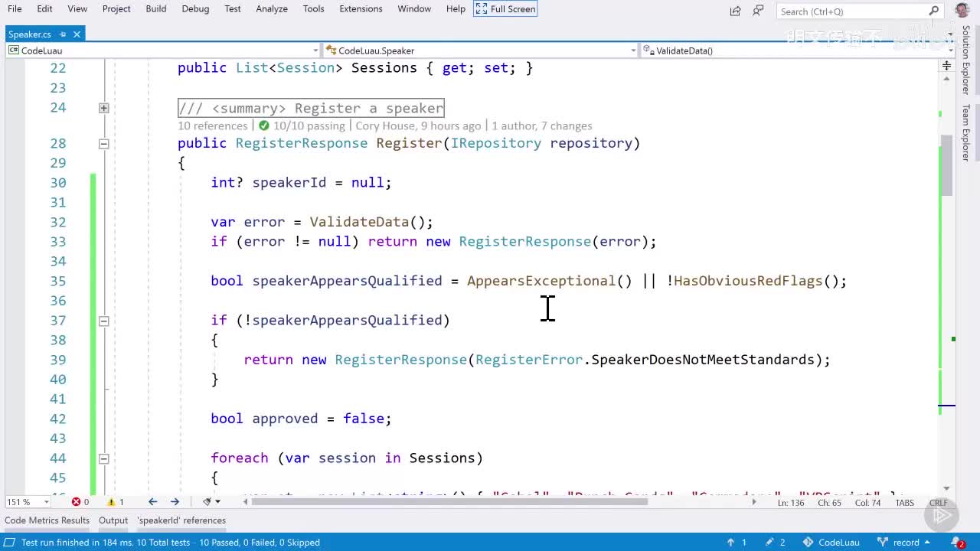This screenshot has width=980, height=551.
Task: Click 'Cory House, 9 hours ago' CodeLens
Action: point(418,126)
